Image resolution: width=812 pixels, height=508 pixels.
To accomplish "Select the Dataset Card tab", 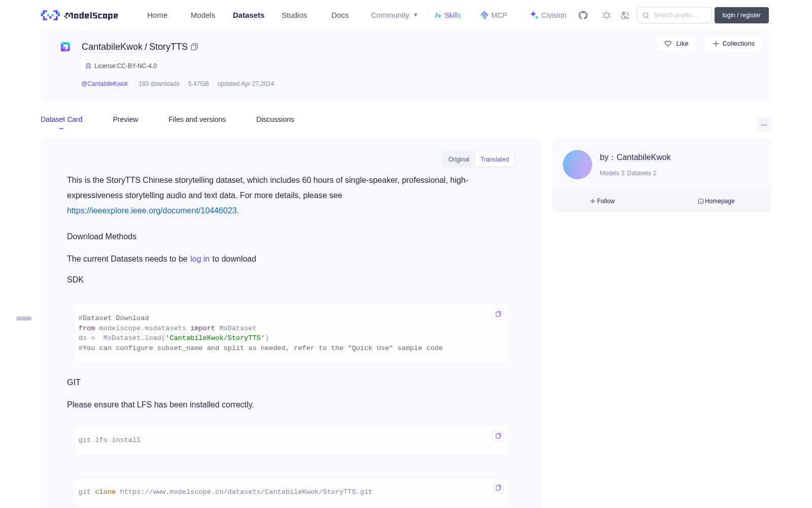I will pyautogui.click(x=61, y=119).
